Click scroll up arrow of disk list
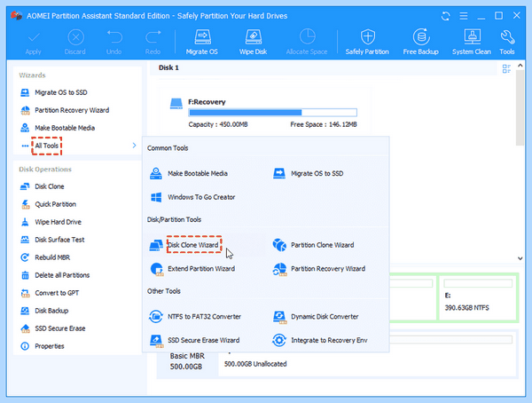532x403 pixels. click(x=520, y=66)
